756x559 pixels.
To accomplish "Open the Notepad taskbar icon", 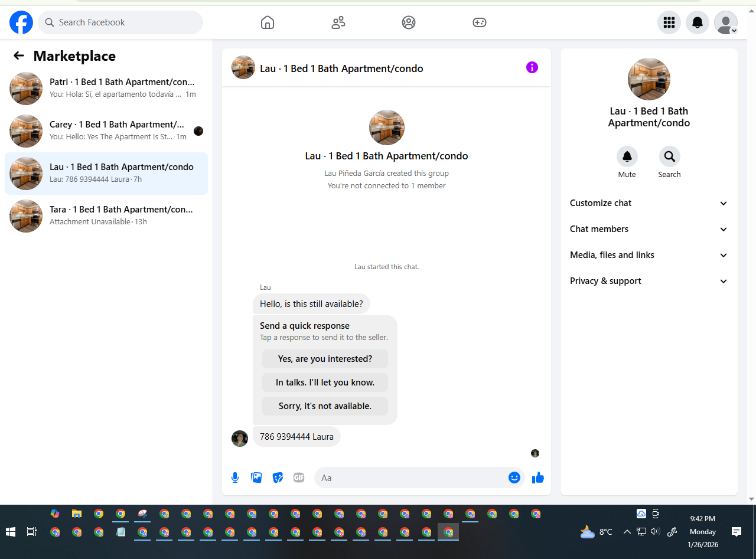I will (x=120, y=532).
